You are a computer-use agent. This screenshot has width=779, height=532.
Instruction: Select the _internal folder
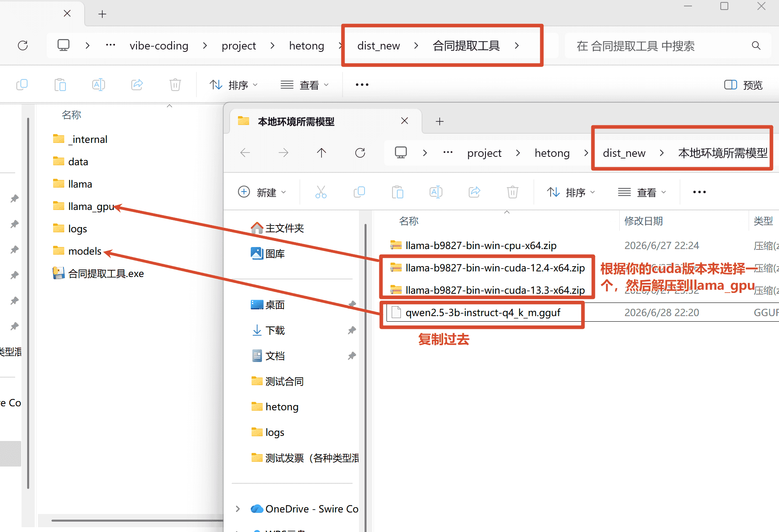click(80, 139)
